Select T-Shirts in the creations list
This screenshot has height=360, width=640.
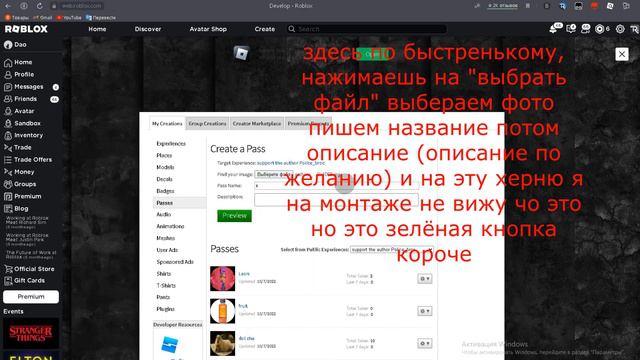(x=166, y=286)
